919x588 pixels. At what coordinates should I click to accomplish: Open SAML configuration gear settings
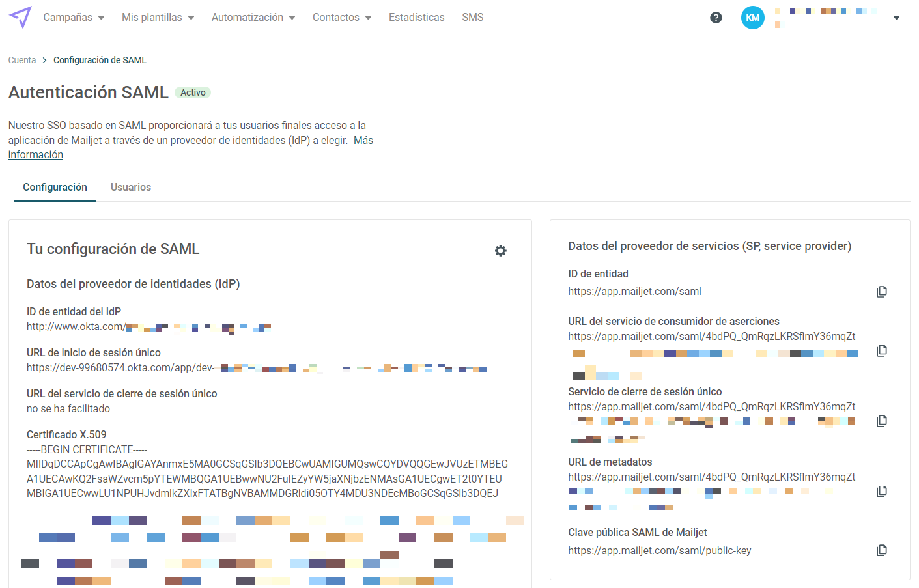tap(500, 251)
